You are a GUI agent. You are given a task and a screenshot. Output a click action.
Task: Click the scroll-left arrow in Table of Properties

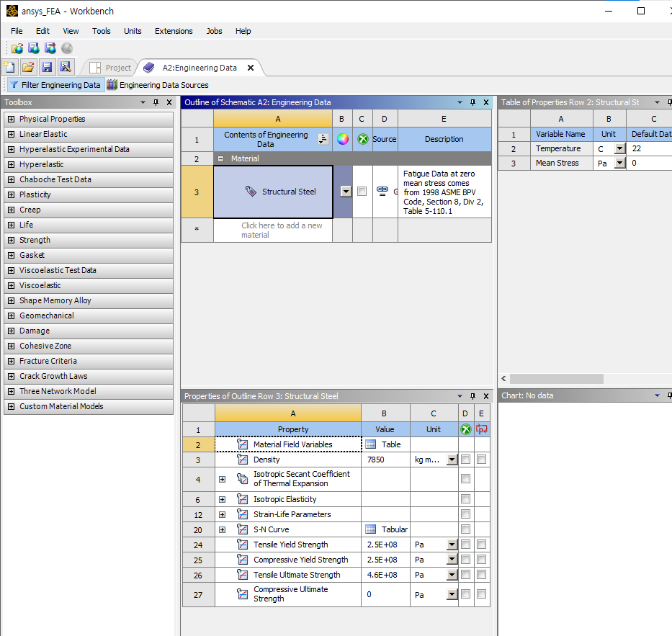(x=503, y=379)
